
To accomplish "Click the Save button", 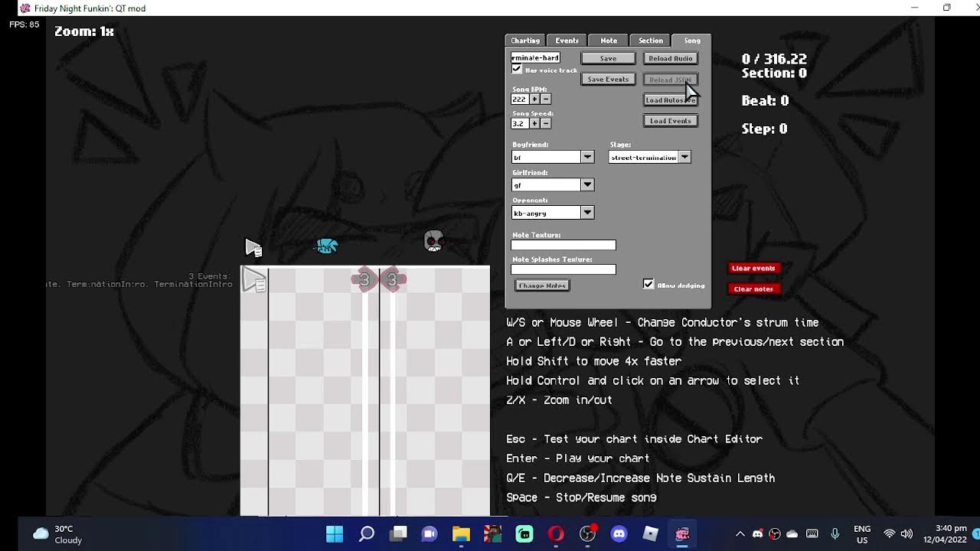I will [608, 58].
